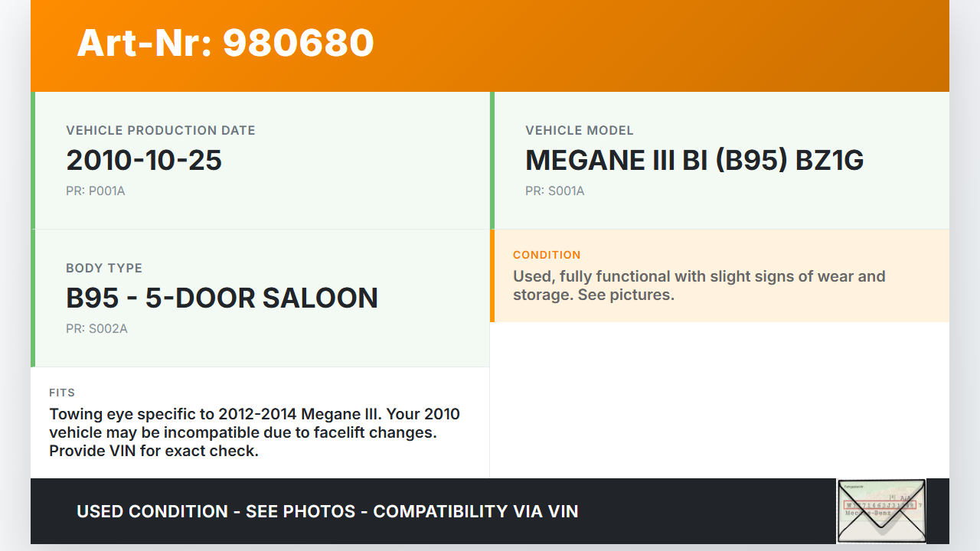Click the PR: S001A code

click(555, 191)
